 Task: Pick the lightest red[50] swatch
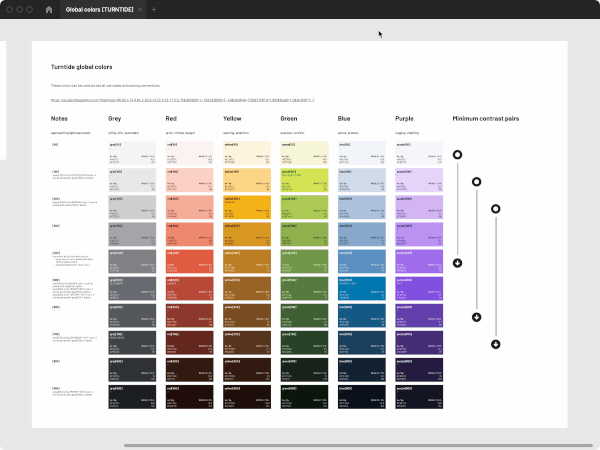coord(189,153)
